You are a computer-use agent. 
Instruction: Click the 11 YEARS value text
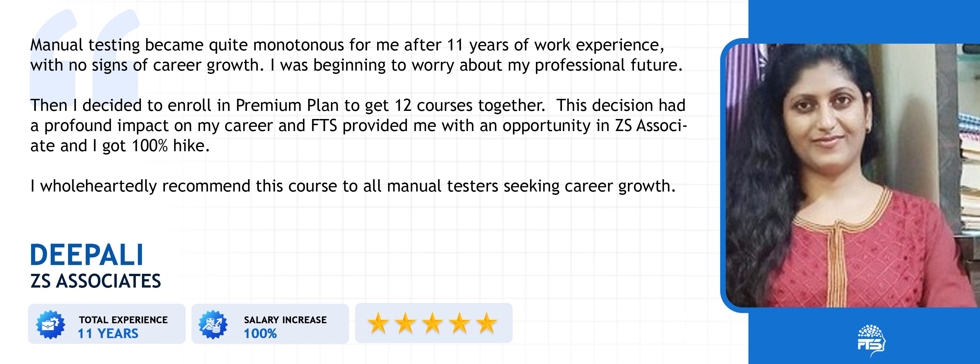pos(108,333)
